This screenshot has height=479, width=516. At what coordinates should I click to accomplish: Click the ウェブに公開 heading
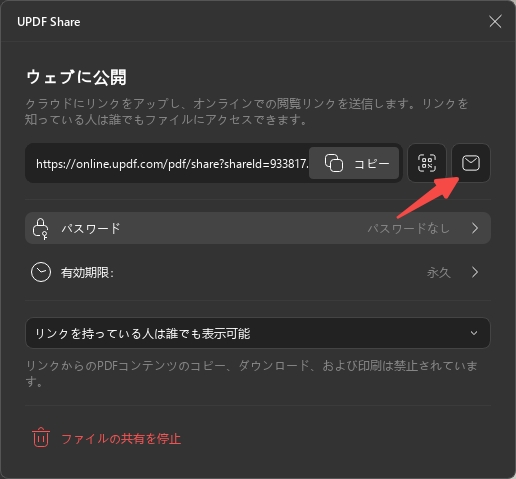(x=76, y=77)
